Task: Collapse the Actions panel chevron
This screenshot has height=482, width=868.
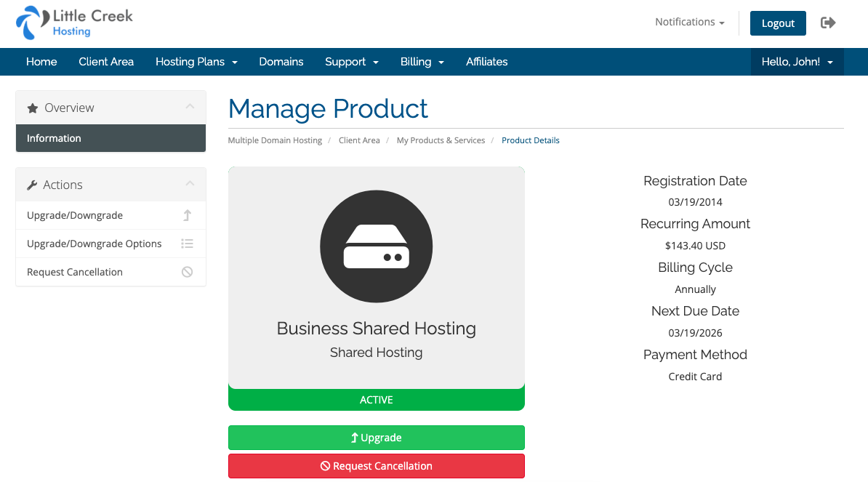Action: (190, 184)
